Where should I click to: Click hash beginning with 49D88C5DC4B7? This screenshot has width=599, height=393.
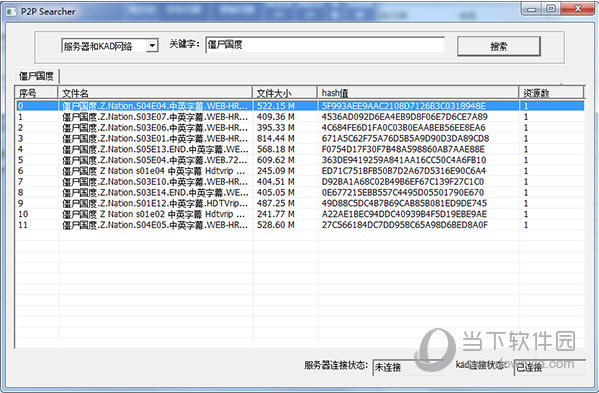(404, 203)
